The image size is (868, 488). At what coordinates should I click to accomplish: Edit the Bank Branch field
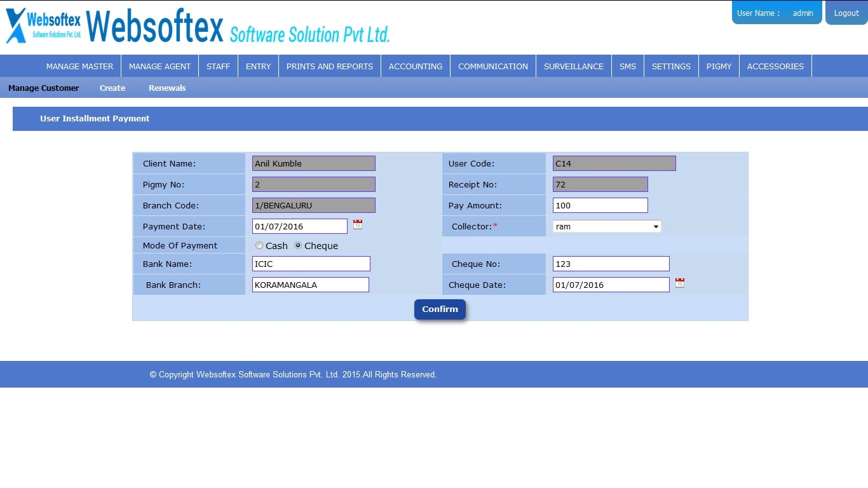[x=310, y=285]
